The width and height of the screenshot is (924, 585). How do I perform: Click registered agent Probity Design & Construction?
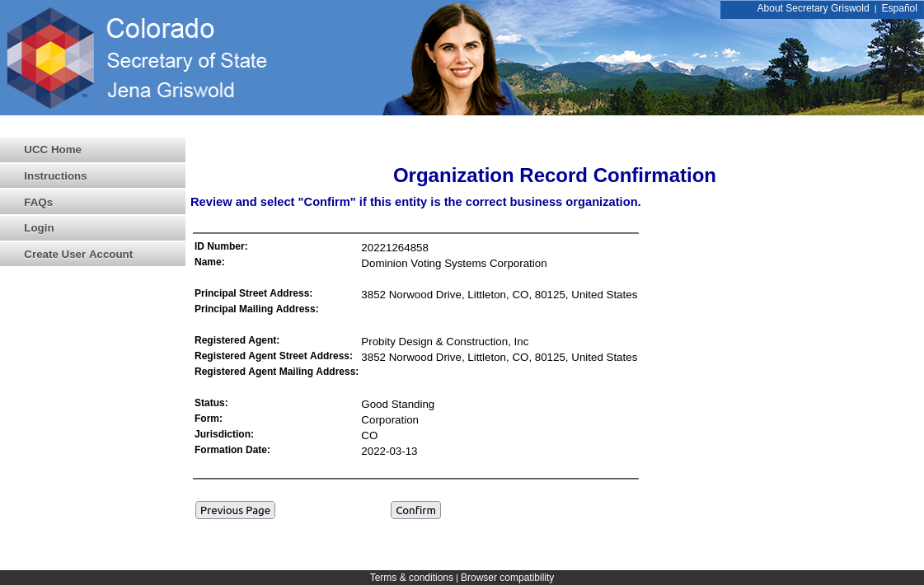click(x=445, y=342)
